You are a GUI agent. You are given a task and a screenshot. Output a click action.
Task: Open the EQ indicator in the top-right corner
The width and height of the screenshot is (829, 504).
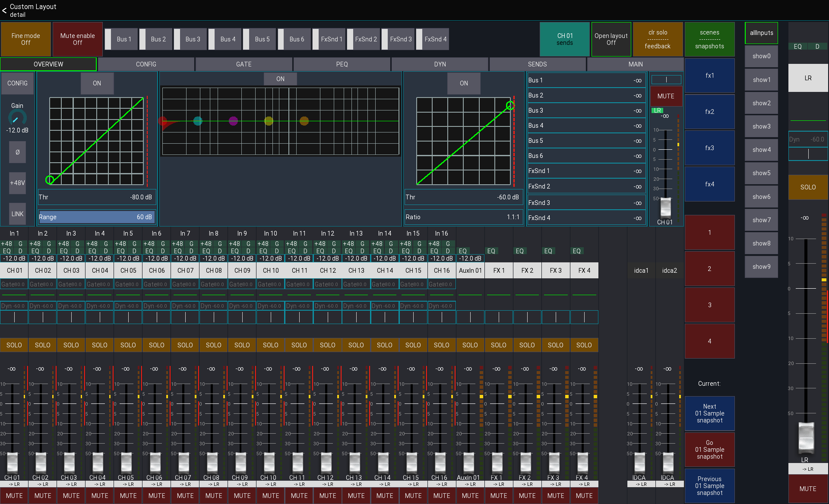pyautogui.click(x=797, y=46)
